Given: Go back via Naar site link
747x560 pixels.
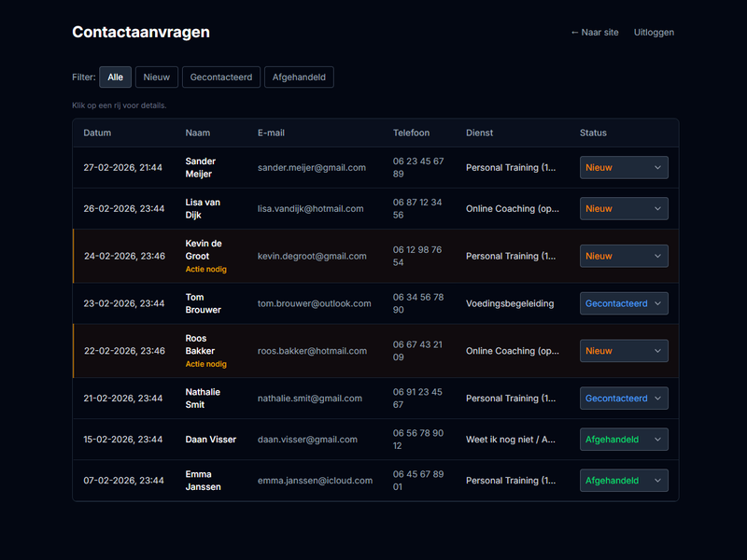Looking at the screenshot, I should click(x=595, y=33).
